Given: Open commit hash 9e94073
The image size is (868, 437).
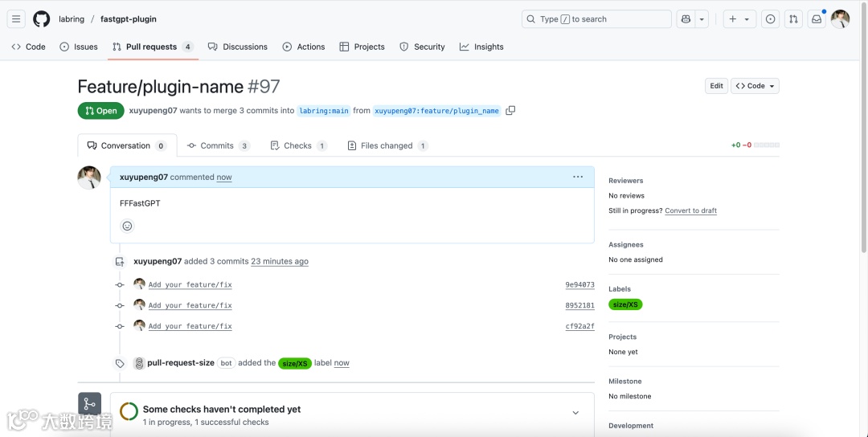Looking at the screenshot, I should tap(579, 284).
